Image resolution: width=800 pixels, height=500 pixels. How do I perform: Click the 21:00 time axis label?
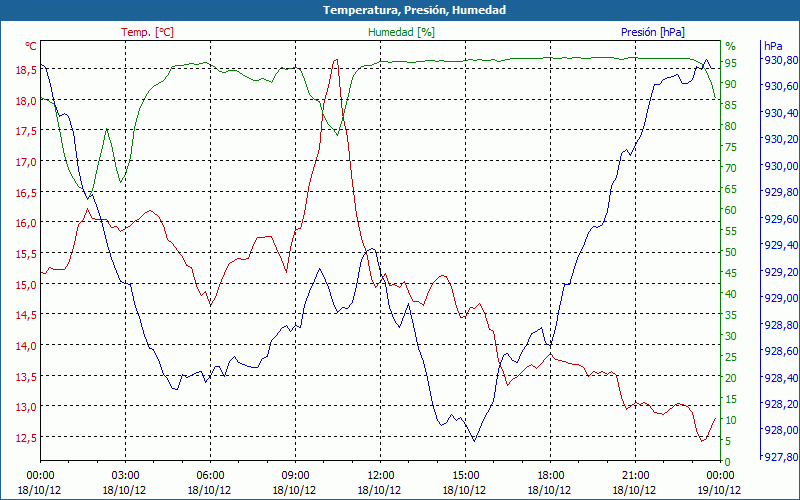point(635,476)
